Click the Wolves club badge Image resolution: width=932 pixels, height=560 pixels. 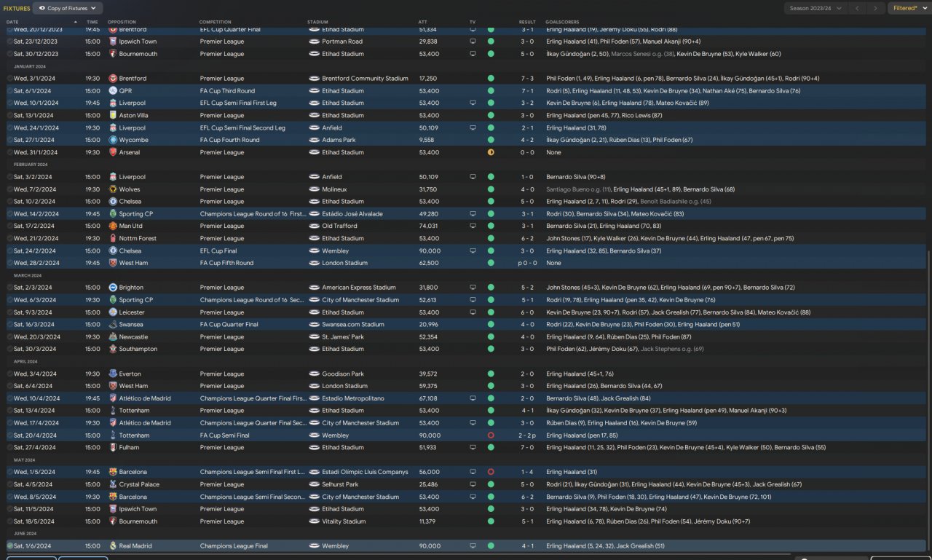click(113, 189)
